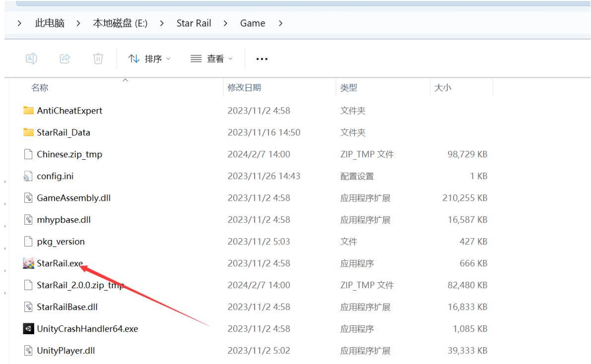591x364 pixels.
Task: Select the UnityCrashHandler64.exe Unity icon
Action: coord(28,329)
